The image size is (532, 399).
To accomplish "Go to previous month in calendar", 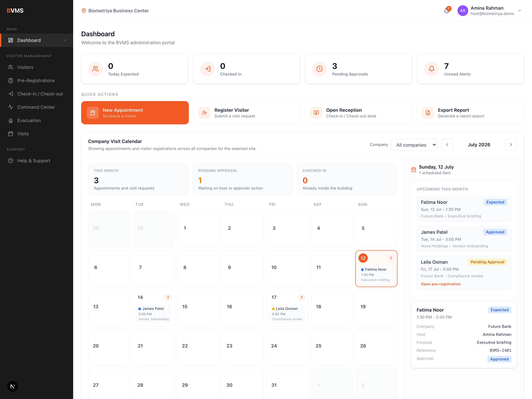I will click(447, 145).
